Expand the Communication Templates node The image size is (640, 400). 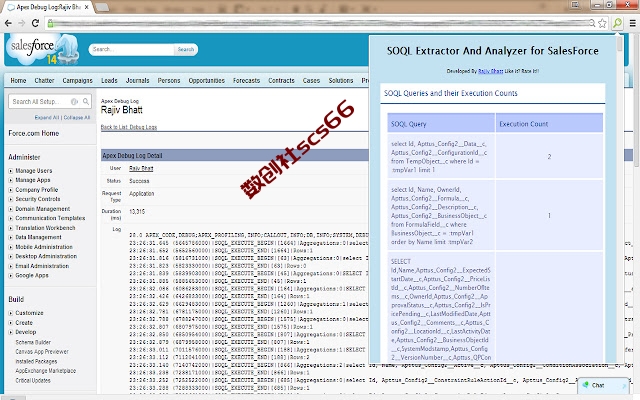(11, 218)
